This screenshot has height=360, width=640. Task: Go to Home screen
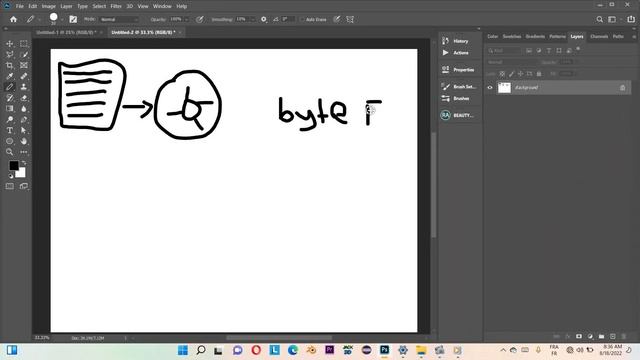pyautogui.click(x=13, y=19)
